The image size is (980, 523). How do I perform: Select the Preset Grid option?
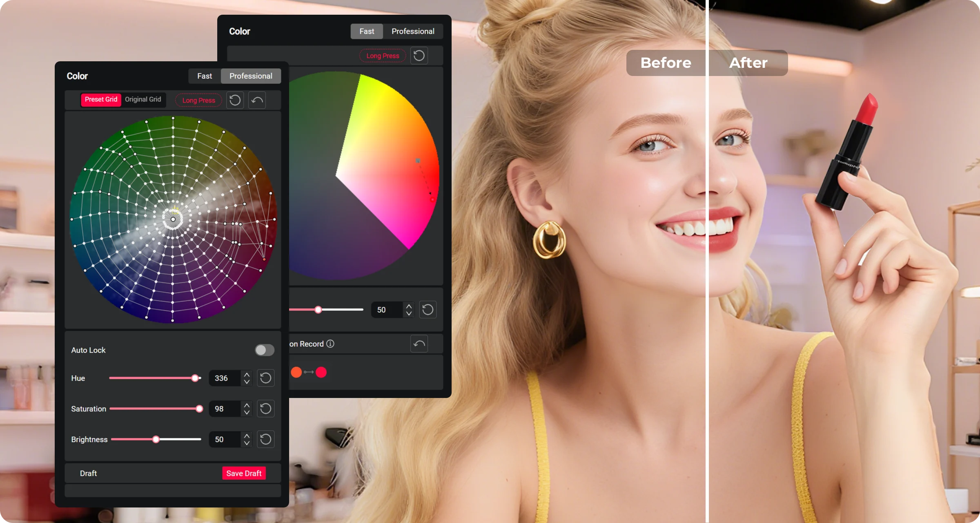101,99
